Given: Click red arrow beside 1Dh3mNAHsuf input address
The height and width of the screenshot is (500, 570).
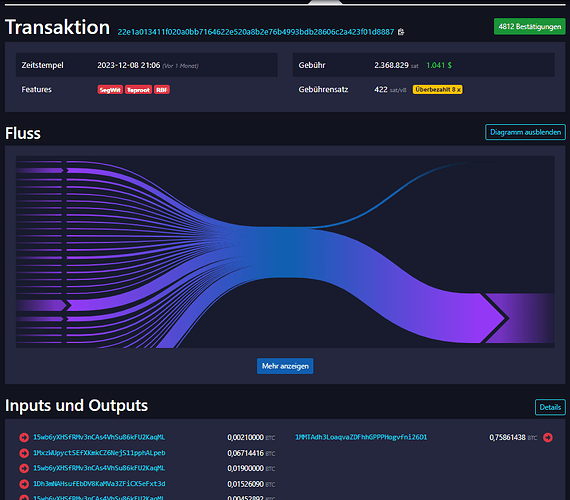Looking at the screenshot, I should 24,484.
